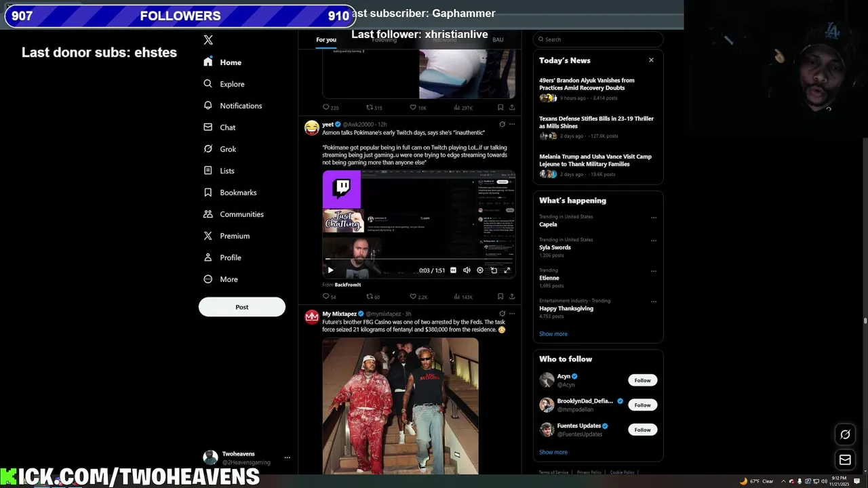Viewport: 868px width, 488px height.
Task: Open Lists in the sidebar
Action: pos(218,171)
